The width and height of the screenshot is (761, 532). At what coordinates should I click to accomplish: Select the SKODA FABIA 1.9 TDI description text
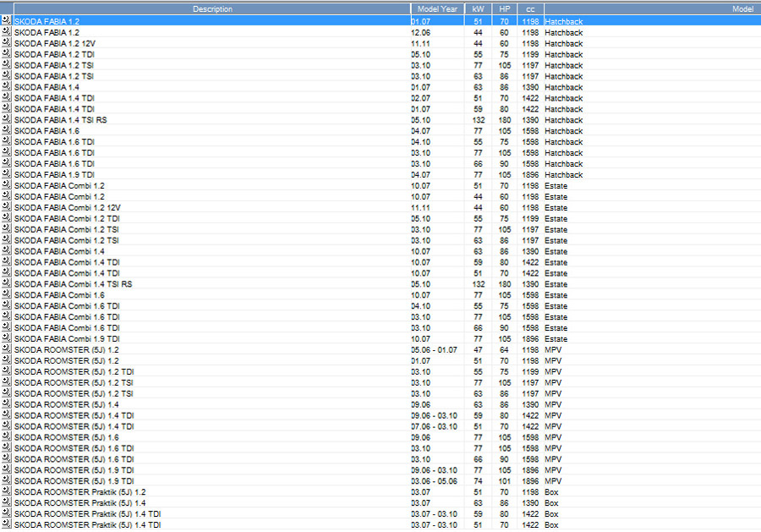[x=54, y=175]
